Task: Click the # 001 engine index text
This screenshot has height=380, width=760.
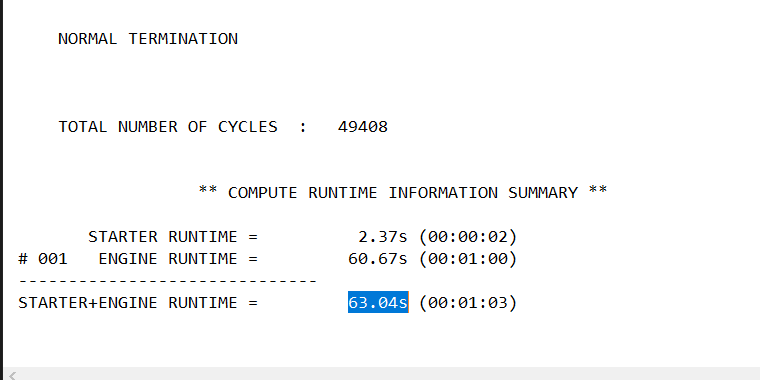Action: (43, 259)
